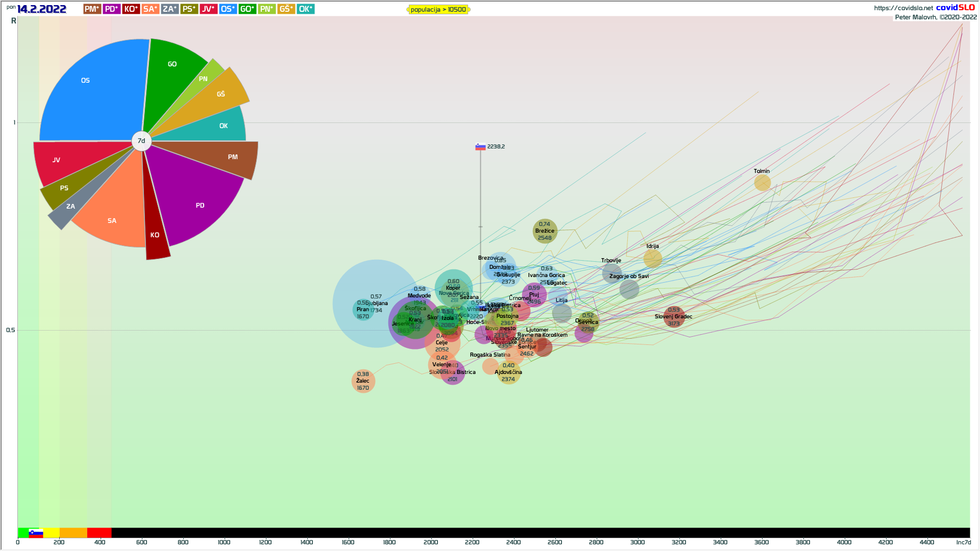Click the Slovenia flag on bottom axis bar
The height and width of the screenshot is (551, 980).
point(36,533)
